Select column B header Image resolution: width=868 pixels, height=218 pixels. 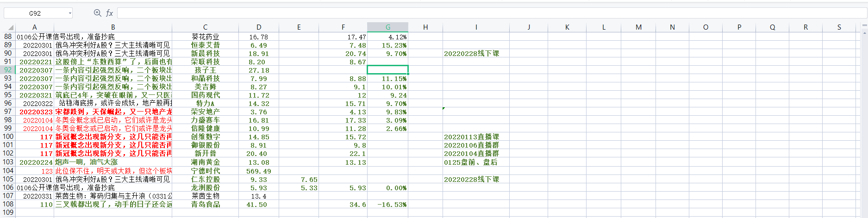[x=113, y=27]
